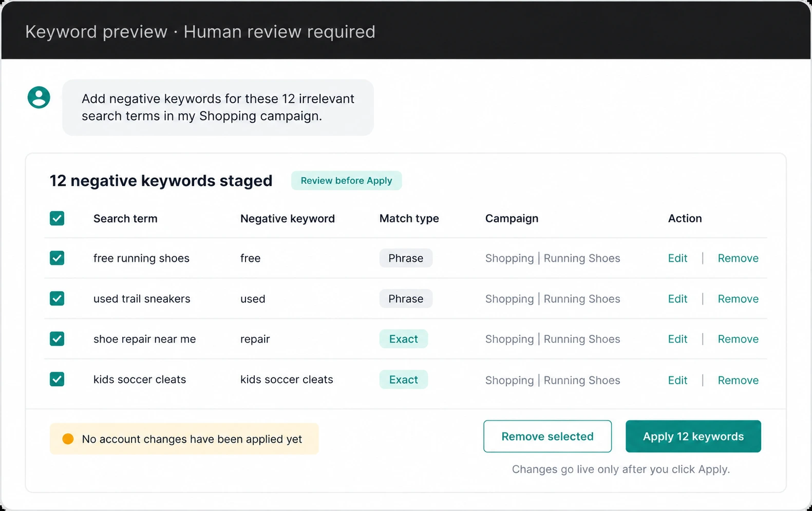
Task: Click 'kids soccer cleats' in Search term column
Action: (x=140, y=380)
